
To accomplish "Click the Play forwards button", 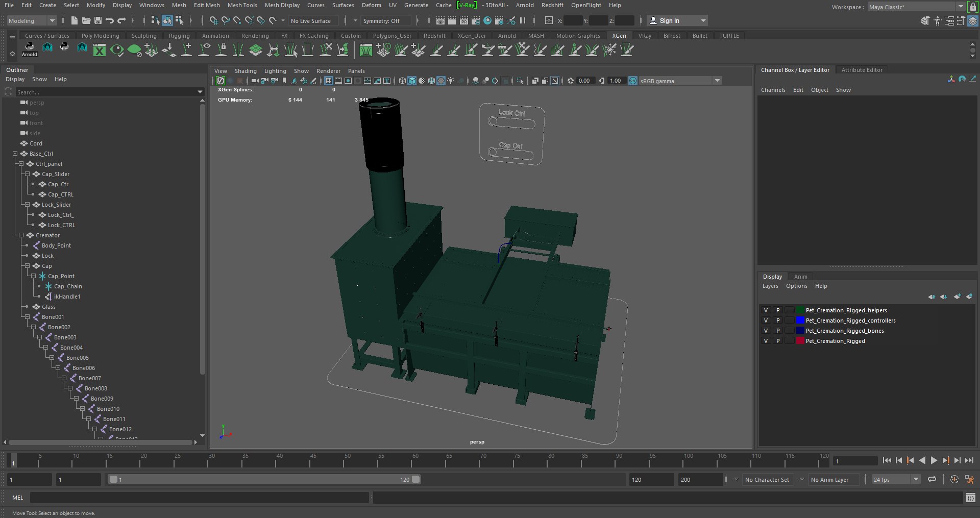I will (x=934, y=460).
